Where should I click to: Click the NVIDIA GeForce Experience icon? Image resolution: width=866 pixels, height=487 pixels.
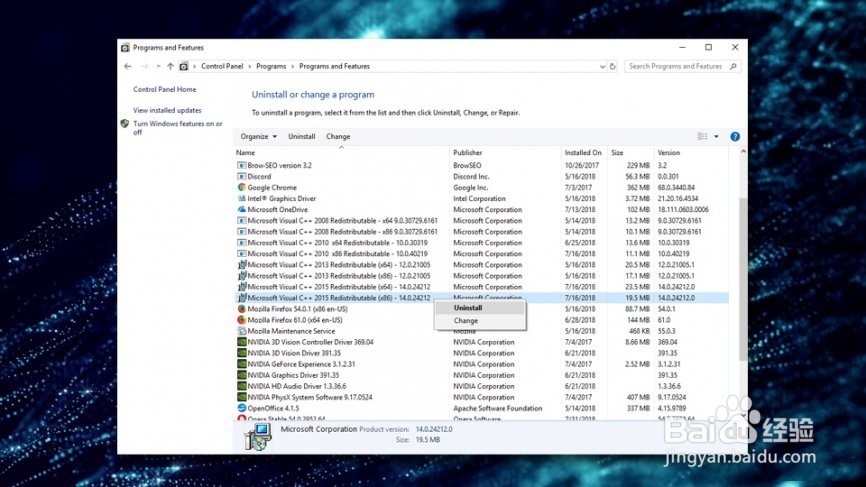click(241, 364)
